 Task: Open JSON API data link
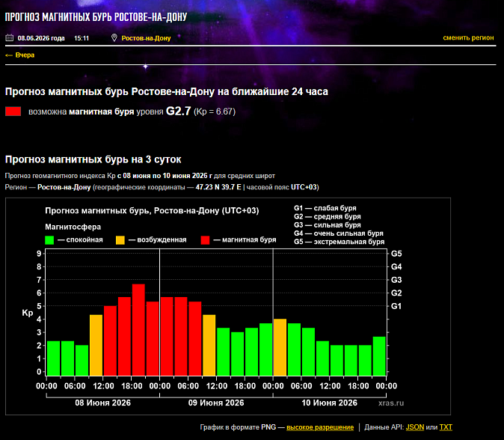point(415,427)
